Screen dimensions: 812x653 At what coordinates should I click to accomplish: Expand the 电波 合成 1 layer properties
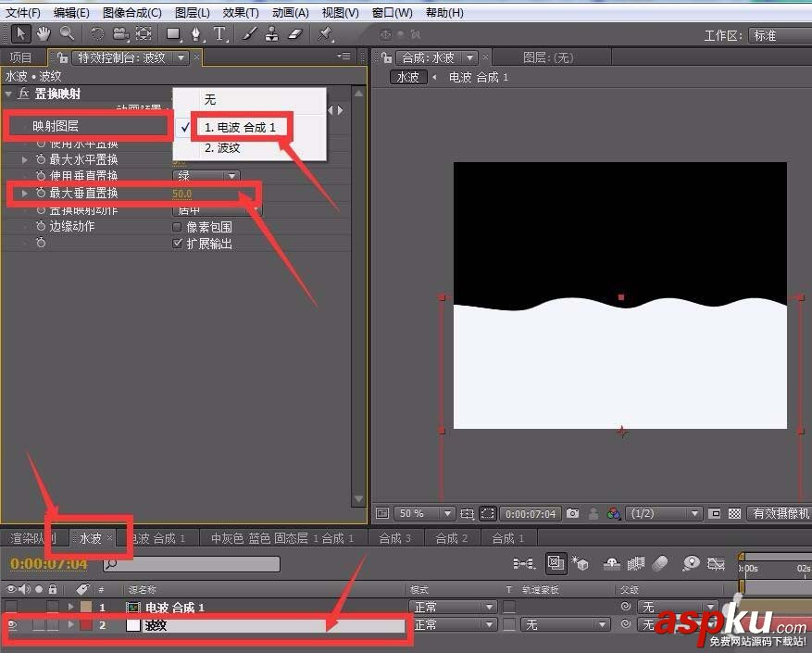tap(71, 607)
